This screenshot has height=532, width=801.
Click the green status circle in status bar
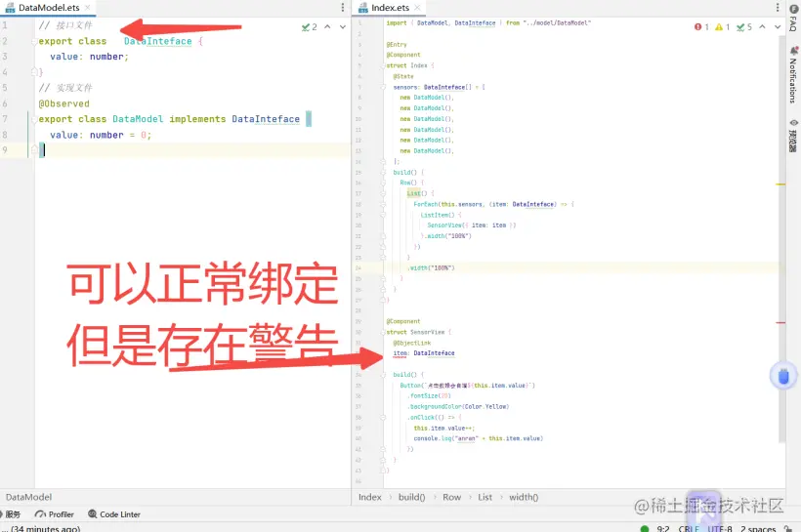tap(645, 528)
